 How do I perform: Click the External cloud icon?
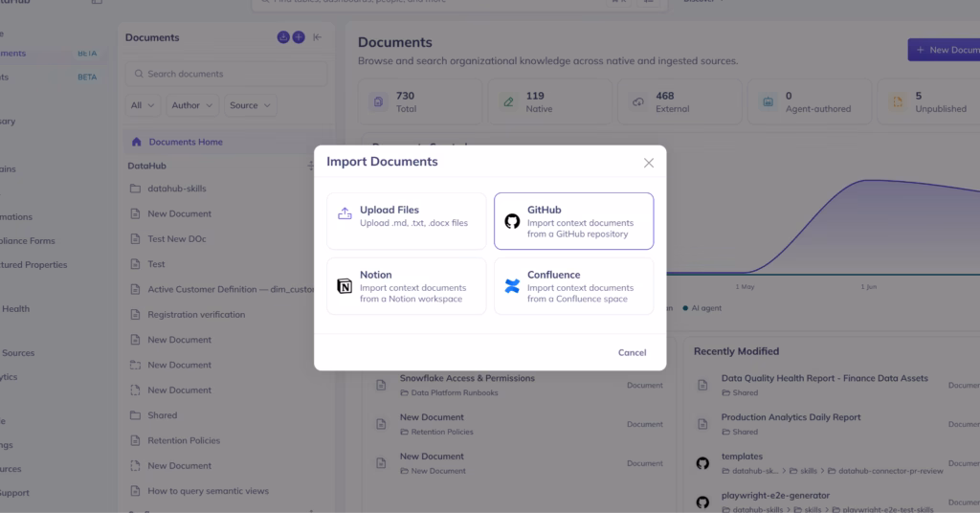[x=638, y=101]
